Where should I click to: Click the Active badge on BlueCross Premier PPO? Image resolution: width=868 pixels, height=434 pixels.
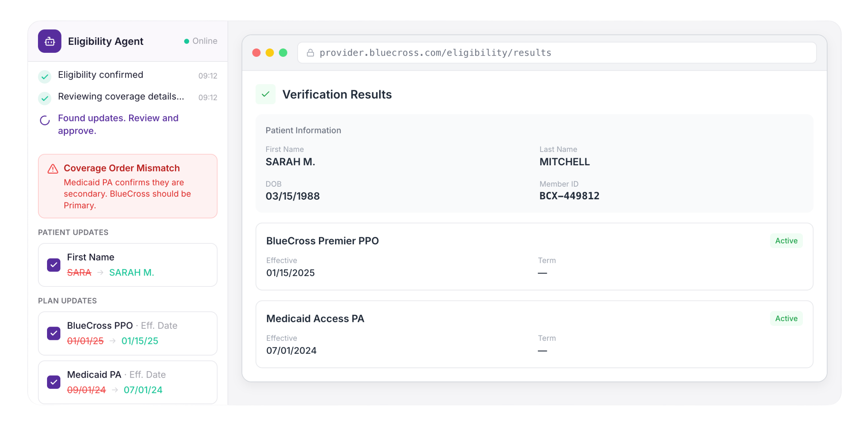pyautogui.click(x=786, y=241)
